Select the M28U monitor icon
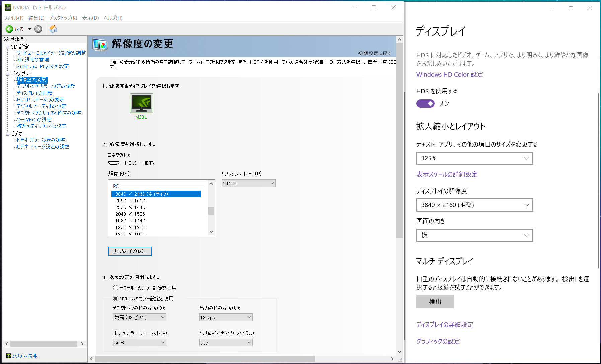 point(141,103)
